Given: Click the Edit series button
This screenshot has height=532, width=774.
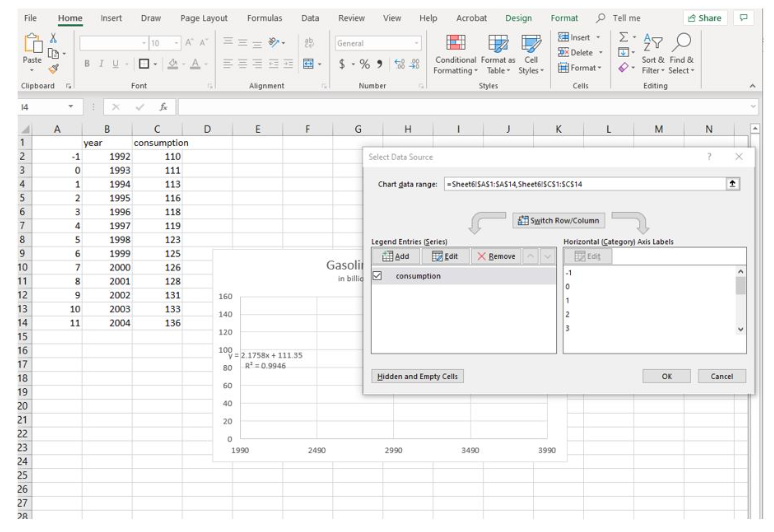Looking at the screenshot, I should click(x=445, y=256).
